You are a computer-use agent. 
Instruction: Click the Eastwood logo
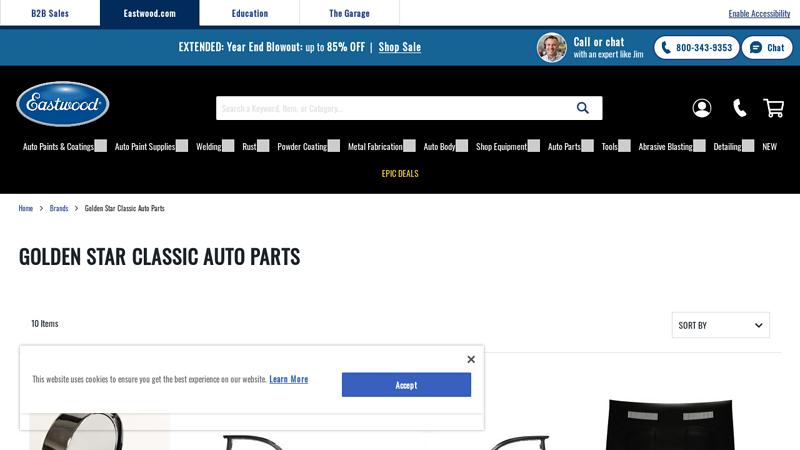point(63,104)
